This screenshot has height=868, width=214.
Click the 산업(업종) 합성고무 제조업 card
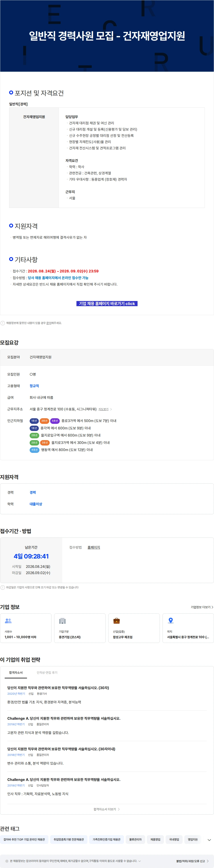click(x=134, y=628)
